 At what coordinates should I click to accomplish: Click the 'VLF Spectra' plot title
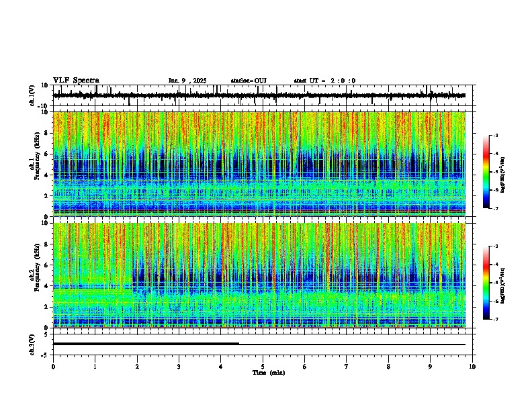click(76, 81)
